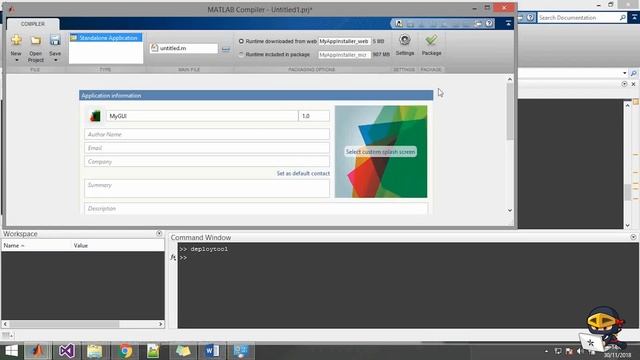Select Standalone Application type
The height and width of the screenshot is (360, 640).
point(106,38)
